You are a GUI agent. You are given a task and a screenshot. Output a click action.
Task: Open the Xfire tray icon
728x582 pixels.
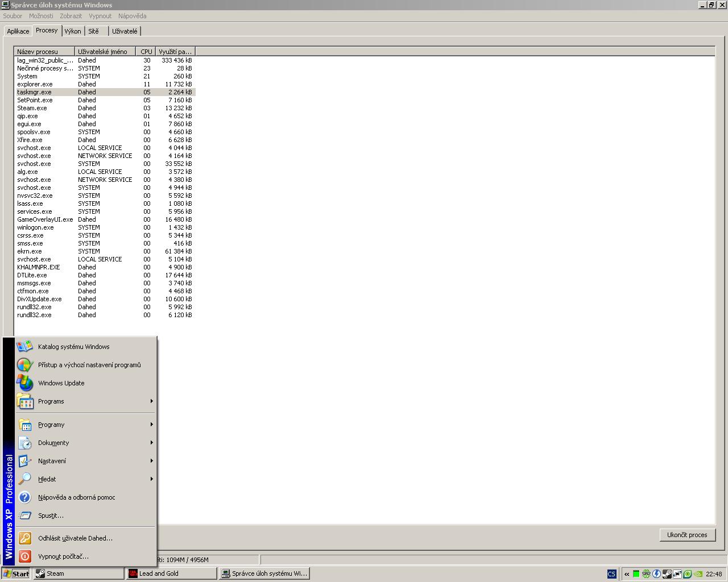click(x=677, y=574)
